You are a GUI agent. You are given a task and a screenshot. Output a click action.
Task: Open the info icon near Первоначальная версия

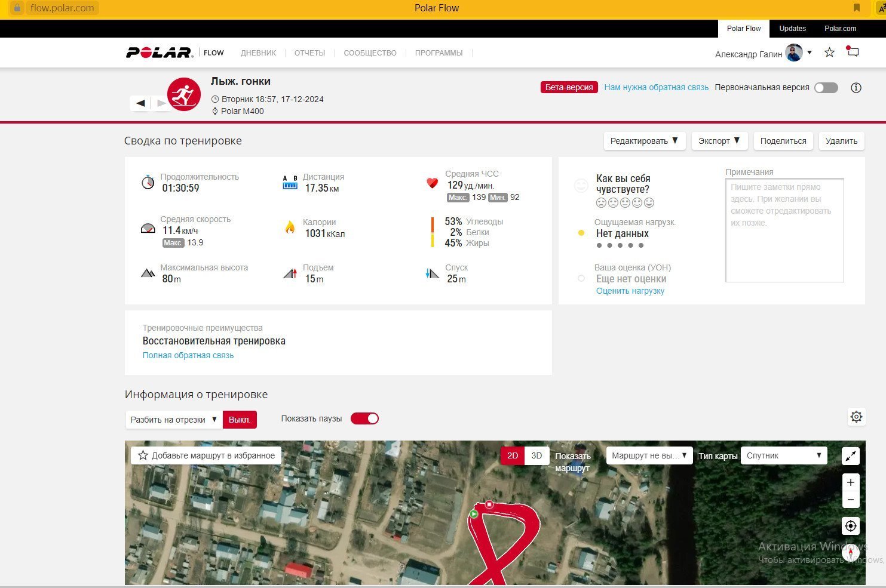pos(856,88)
